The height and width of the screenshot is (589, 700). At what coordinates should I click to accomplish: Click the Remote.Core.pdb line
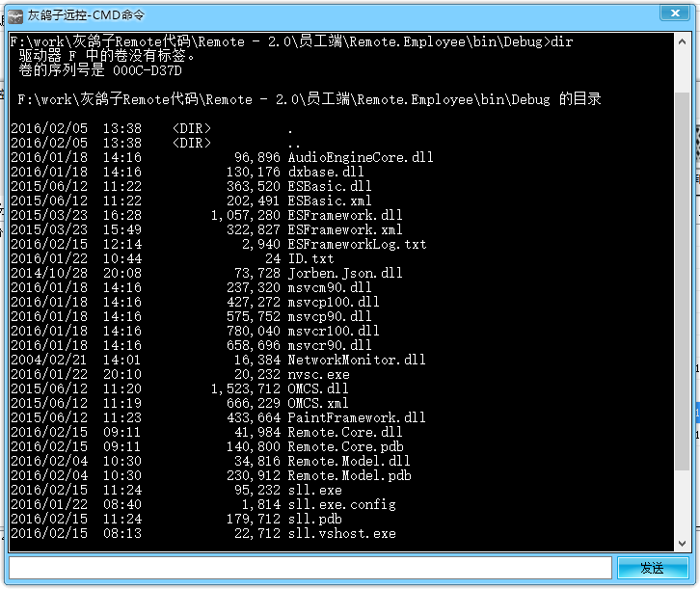pyautogui.click(x=345, y=446)
